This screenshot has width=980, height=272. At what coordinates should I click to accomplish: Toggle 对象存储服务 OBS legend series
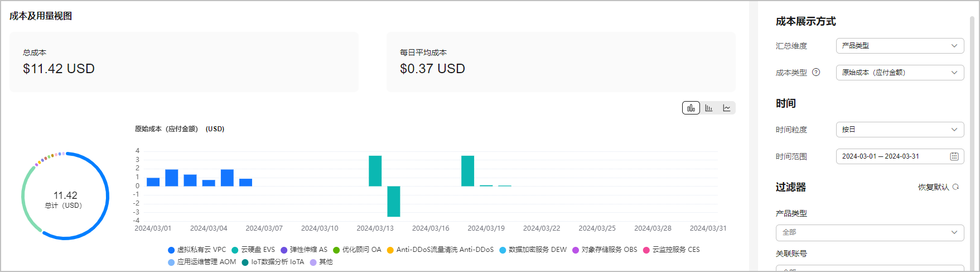(x=605, y=250)
